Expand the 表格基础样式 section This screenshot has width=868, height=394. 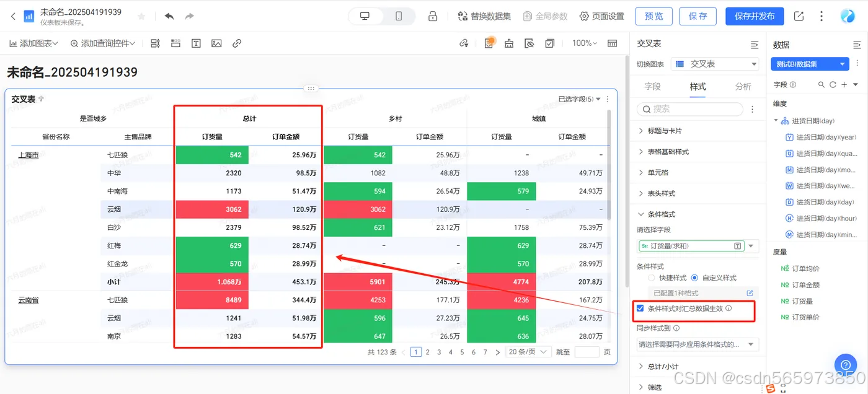(x=668, y=152)
